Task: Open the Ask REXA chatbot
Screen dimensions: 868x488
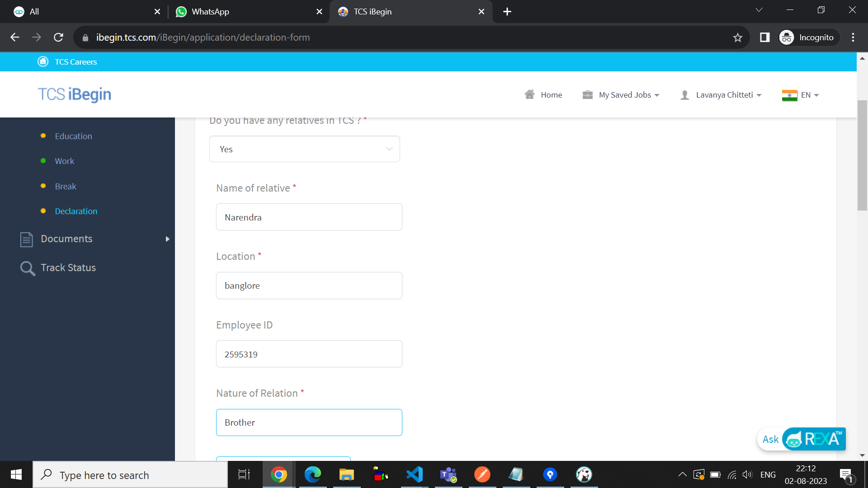Action: click(802, 439)
